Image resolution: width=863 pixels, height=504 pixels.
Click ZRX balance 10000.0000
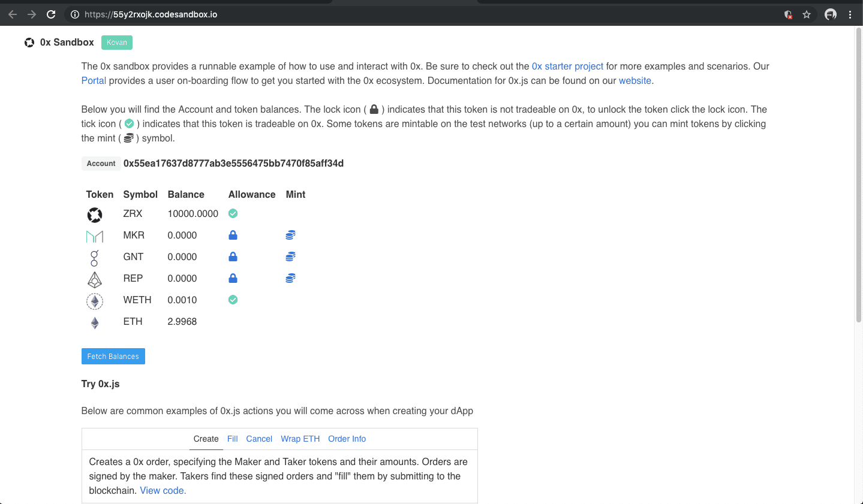tap(193, 213)
